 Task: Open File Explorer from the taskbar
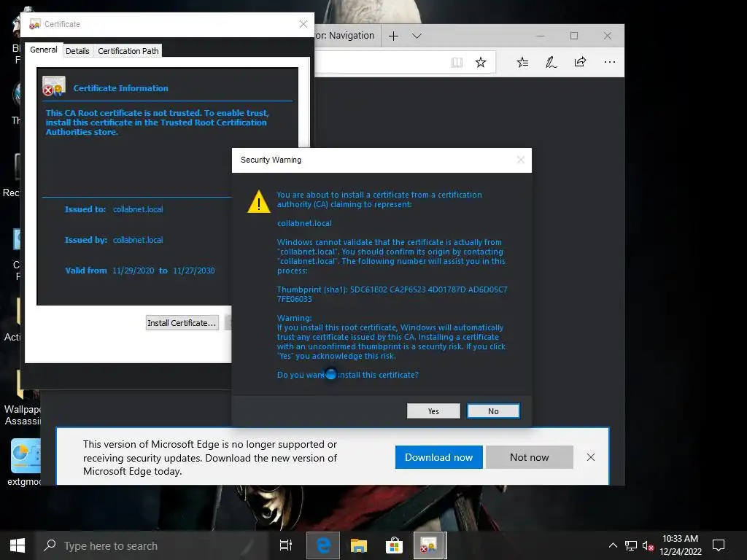pos(359,545)
